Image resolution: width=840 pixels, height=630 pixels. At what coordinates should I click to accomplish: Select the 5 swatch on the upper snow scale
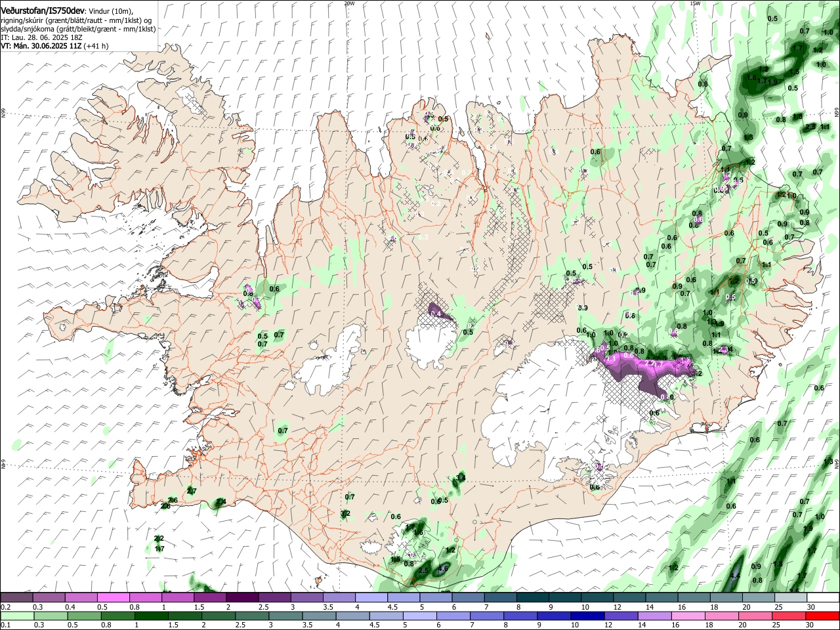point(435,597)
